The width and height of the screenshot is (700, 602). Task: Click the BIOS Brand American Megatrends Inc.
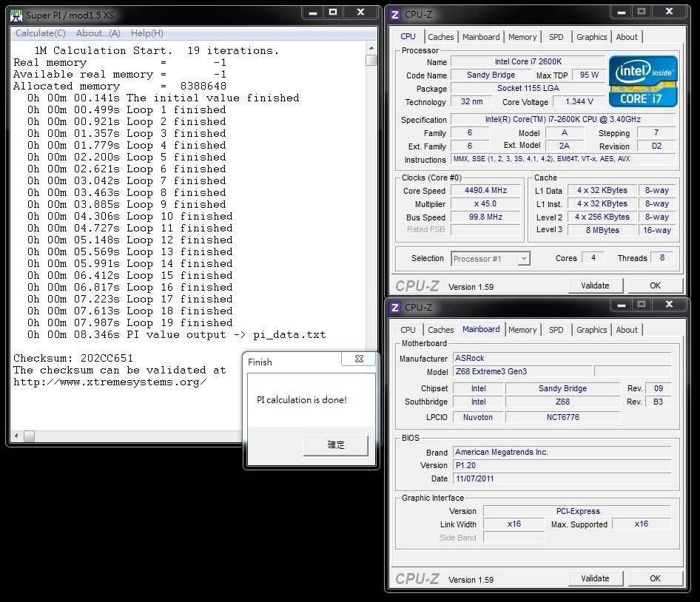(x=562, y=452)
